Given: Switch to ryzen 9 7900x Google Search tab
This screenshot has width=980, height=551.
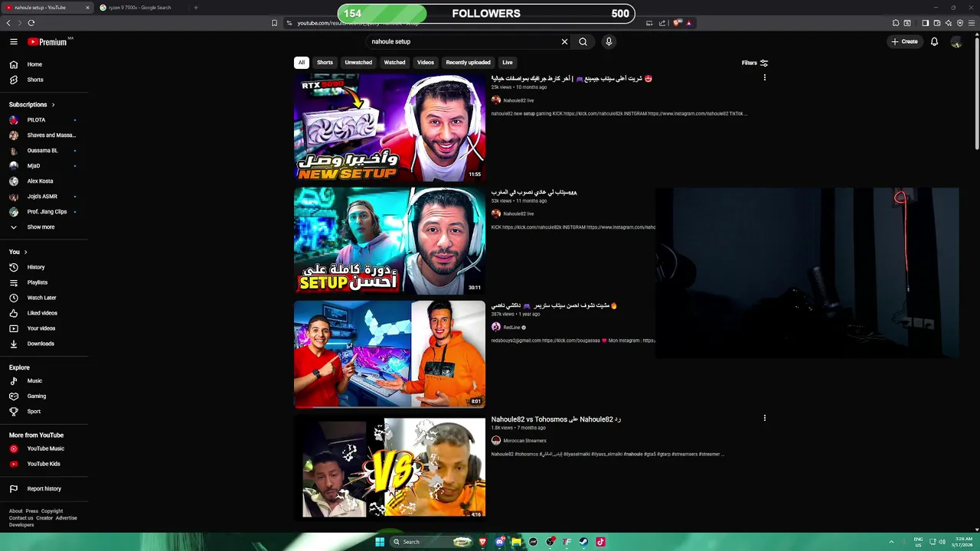Looking at the screenshot, I should coord(140,8).
